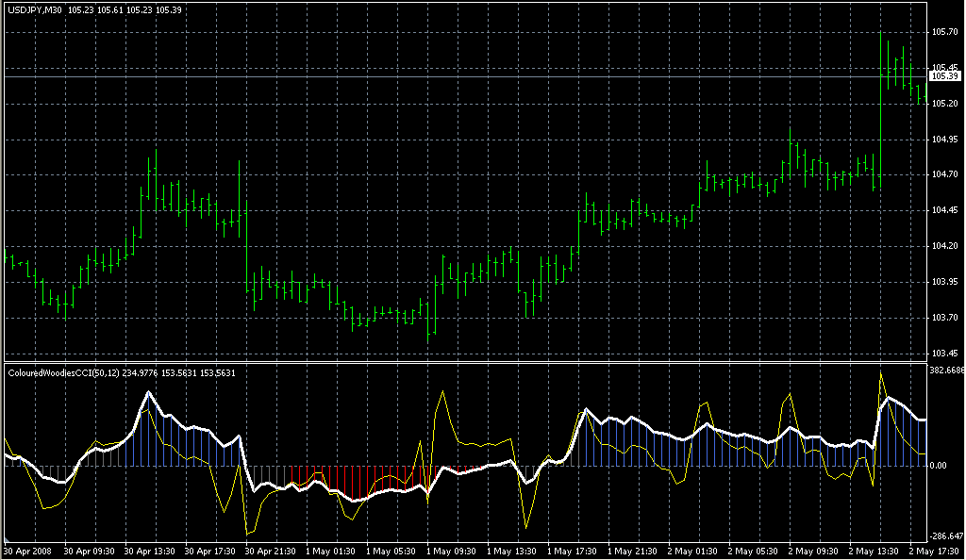
Task: Click the 1 May 17:30 time label
Action: pyautogui.click(x=572, y=550)
